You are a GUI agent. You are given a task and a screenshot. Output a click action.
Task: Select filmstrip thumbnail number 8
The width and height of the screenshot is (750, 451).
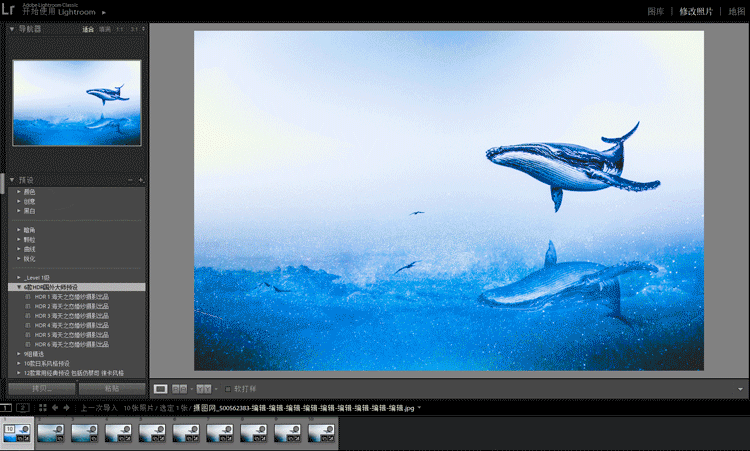click(254, 433)
